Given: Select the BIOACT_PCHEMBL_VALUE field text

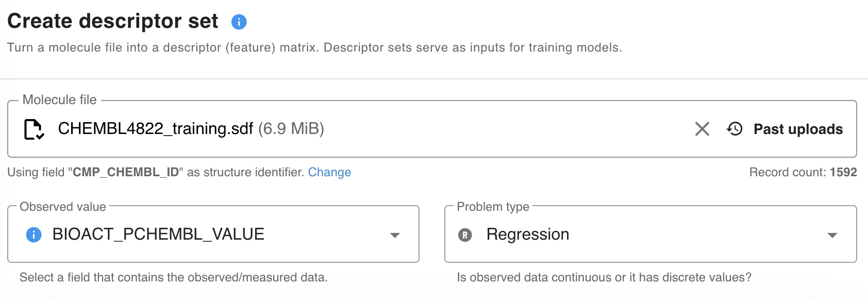Looking at the screenshot, I should tap(158, 234).
